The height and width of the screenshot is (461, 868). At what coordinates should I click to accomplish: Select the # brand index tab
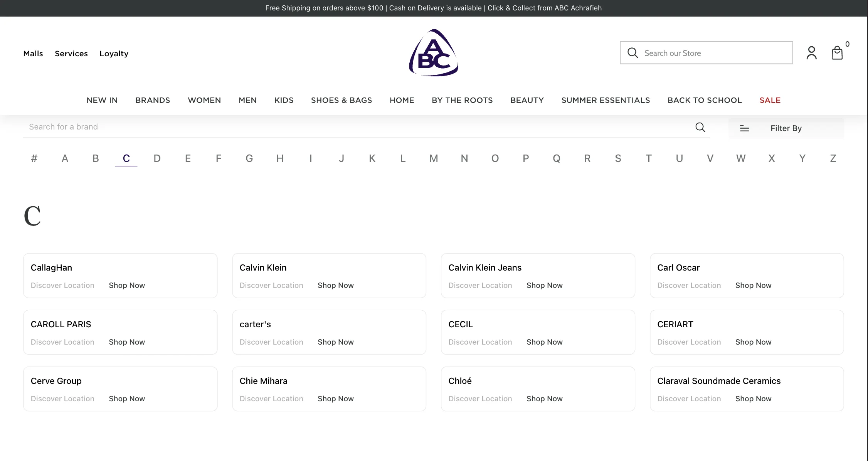point(34,158)
